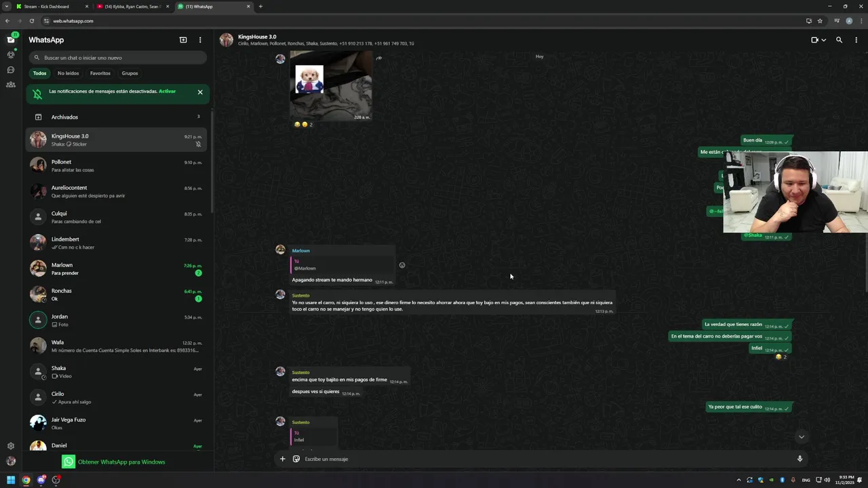Open the Jordan chat
This screenshot has width=868, height=488.
(117, 320)
